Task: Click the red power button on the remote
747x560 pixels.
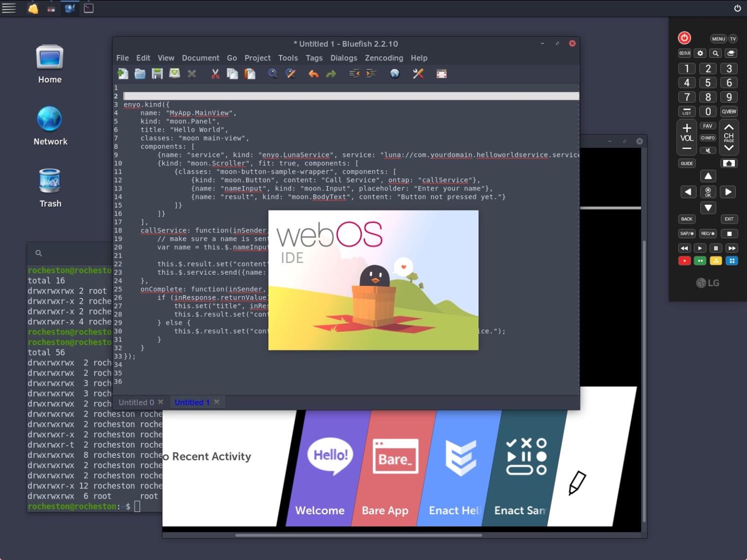Action: pos(684,38)
